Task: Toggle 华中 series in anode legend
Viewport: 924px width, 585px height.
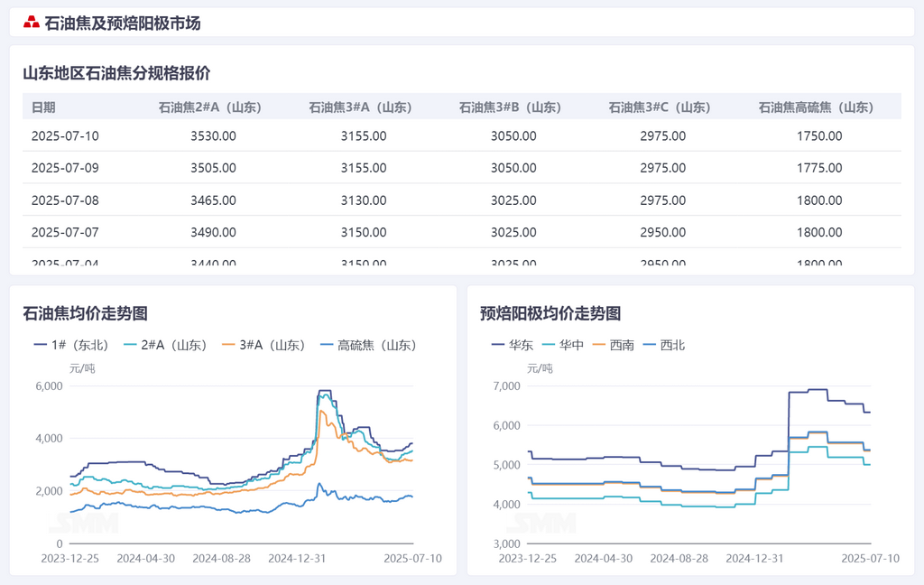Action: (563, 345)
